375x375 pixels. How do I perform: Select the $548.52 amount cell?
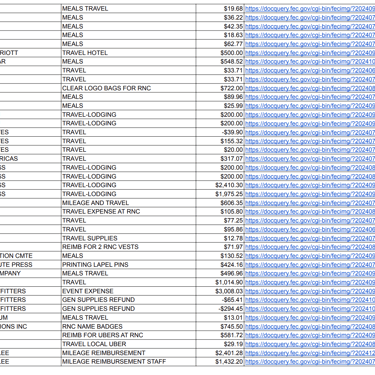click(220, 62)
